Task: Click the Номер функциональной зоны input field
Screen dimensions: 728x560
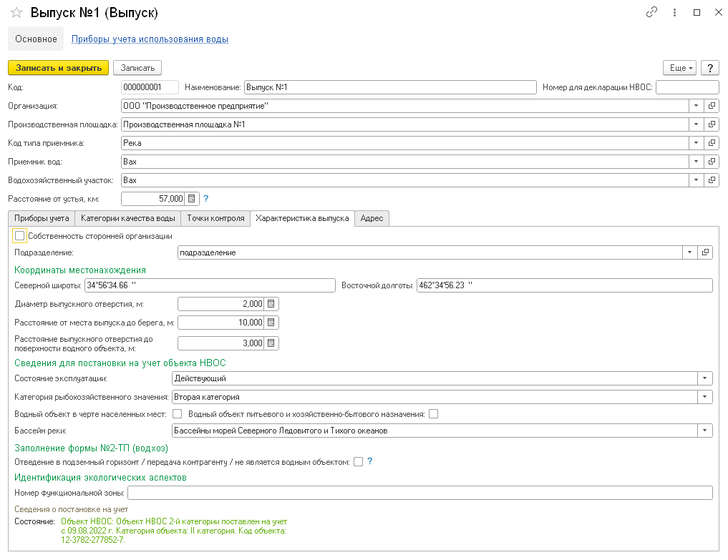Action: click(419, 493)
